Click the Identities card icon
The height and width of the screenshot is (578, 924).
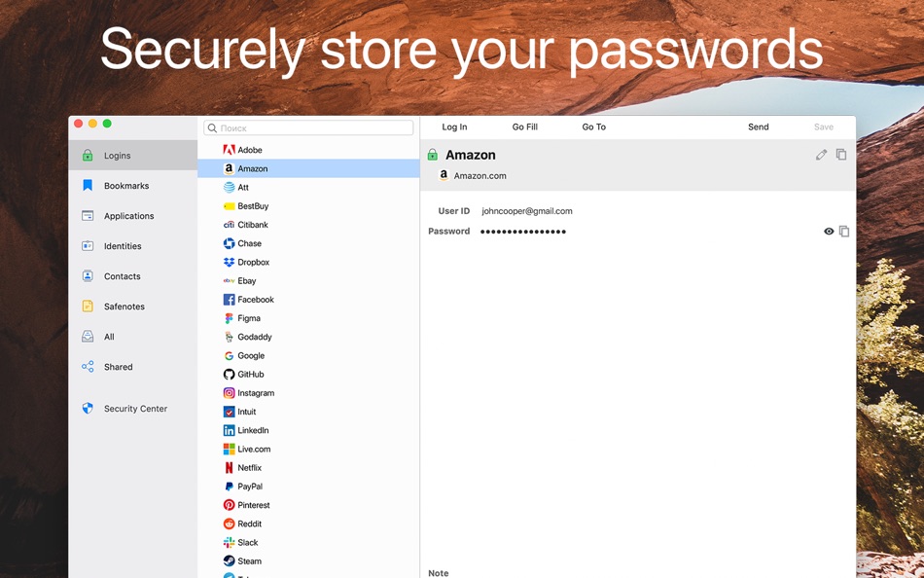click(88, 246)
